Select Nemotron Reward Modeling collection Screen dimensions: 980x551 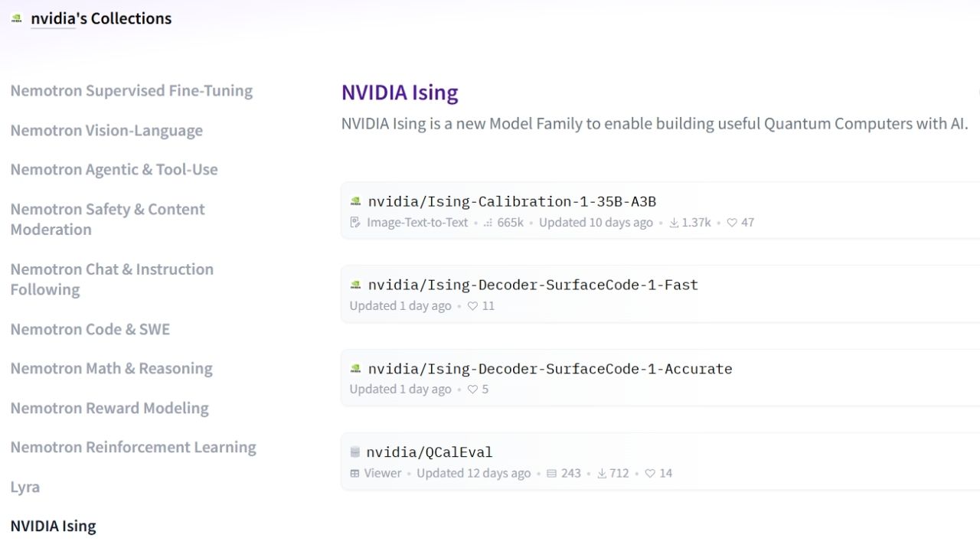[109, 408]
